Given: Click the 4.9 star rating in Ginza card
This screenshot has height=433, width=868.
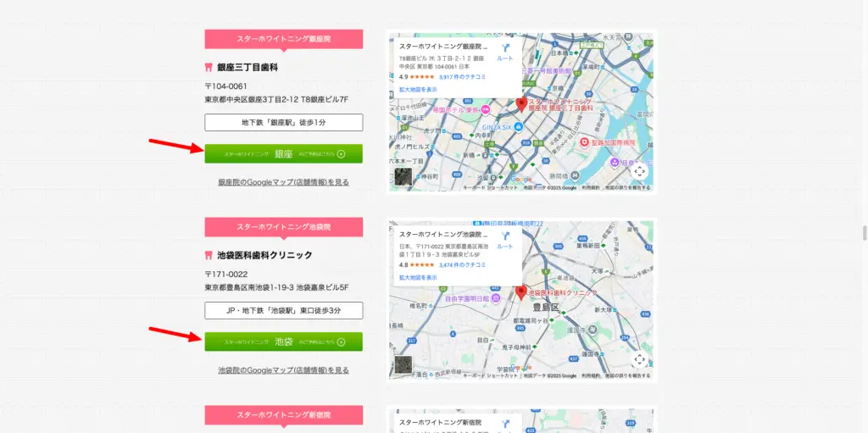Looking at the screenshot, I should [416, 77].
